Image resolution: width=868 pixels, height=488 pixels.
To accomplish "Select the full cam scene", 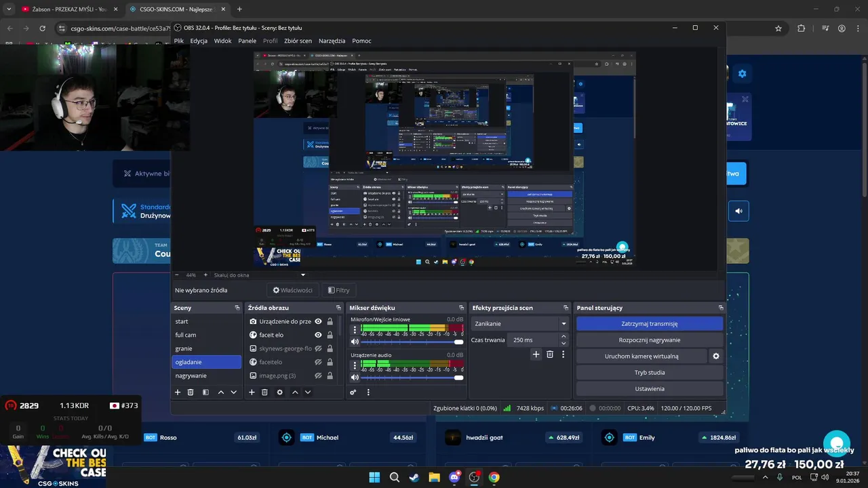I will [207, 335].
